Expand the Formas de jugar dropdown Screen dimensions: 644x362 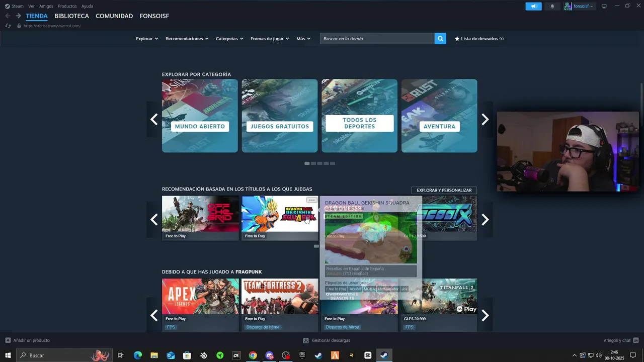(x=270, y=39)
